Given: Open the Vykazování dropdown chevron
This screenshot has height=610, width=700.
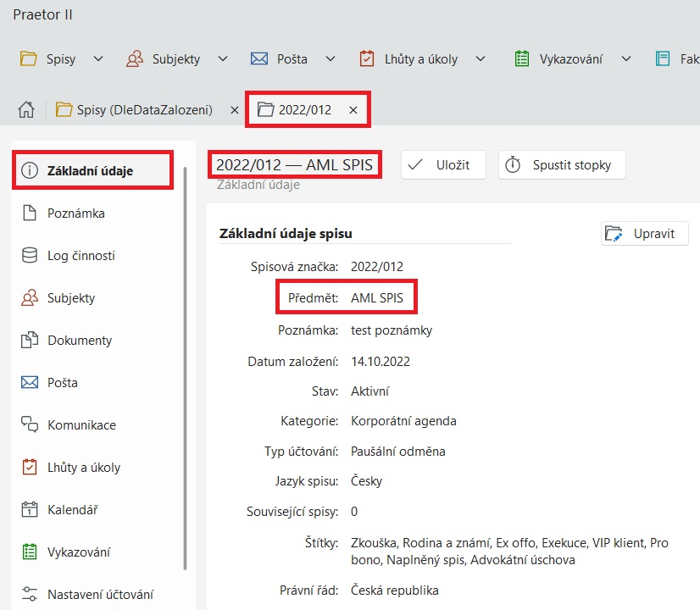Looking at the screenshot, I should click(x=626, y=58).
